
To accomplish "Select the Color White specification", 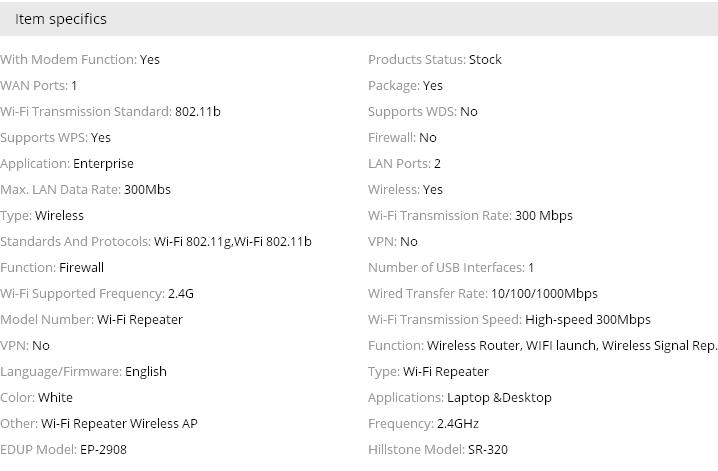I will (36, 397).
